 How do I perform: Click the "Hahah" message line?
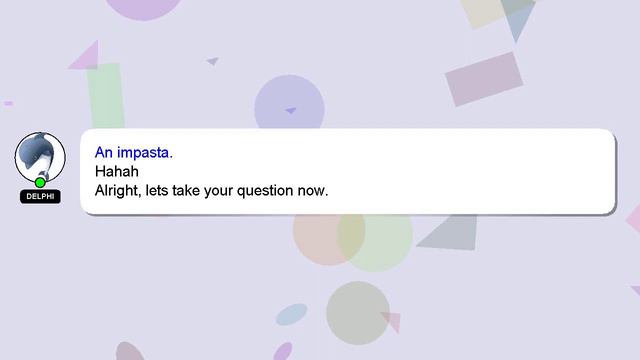(117, 171)
